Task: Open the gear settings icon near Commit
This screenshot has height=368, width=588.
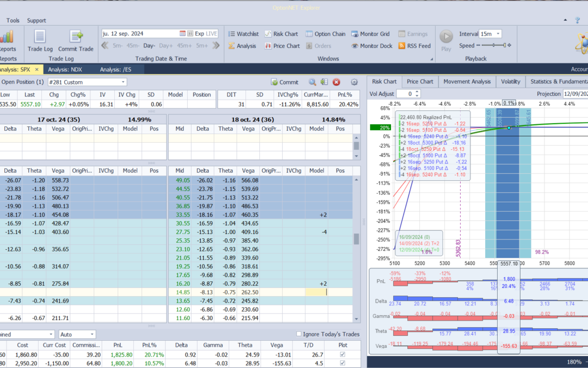Action: pos(354,82)
